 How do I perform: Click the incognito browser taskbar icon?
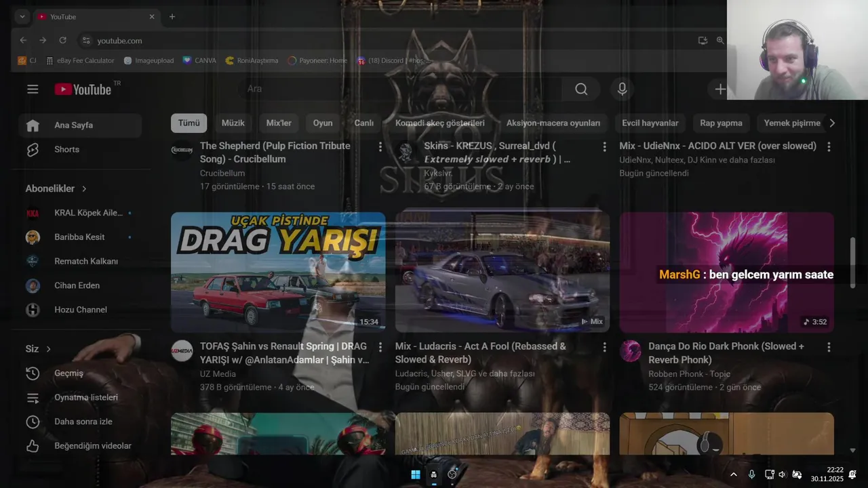(434, 474)
